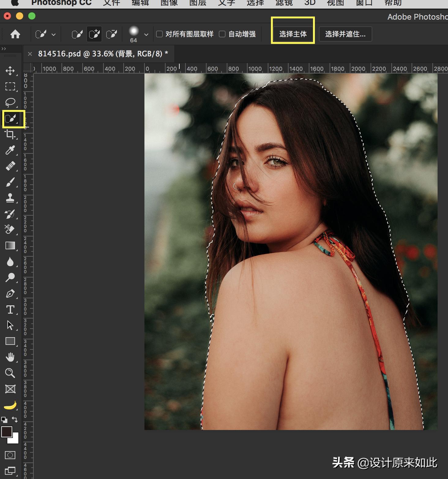448x479 pixels.
Task: Expand the collapsed toolbar with double arrows
Action: pos(4,49)
